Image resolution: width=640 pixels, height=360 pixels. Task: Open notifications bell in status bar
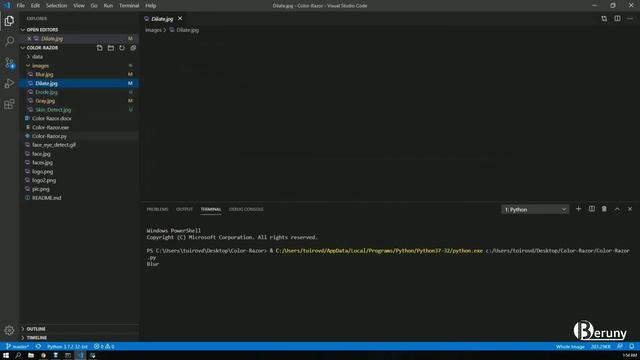coord(631,347)
